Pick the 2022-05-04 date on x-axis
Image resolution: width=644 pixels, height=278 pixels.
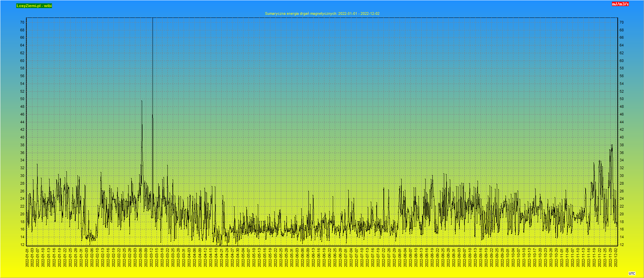(243, 258)
